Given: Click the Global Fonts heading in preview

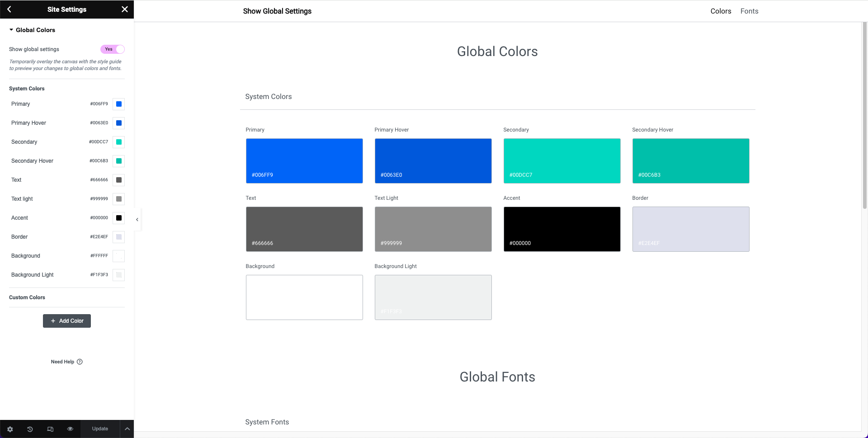Looking at the screenshot, I should [x=497, y=377].
